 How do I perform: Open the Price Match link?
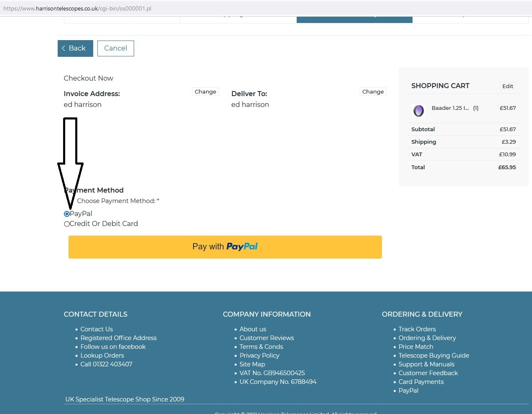pos(415,347)
